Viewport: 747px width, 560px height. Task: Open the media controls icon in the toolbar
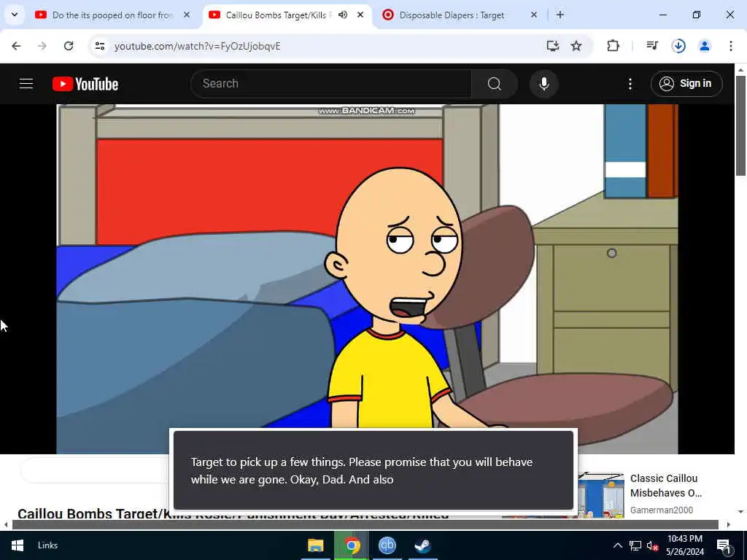point(652,46)
